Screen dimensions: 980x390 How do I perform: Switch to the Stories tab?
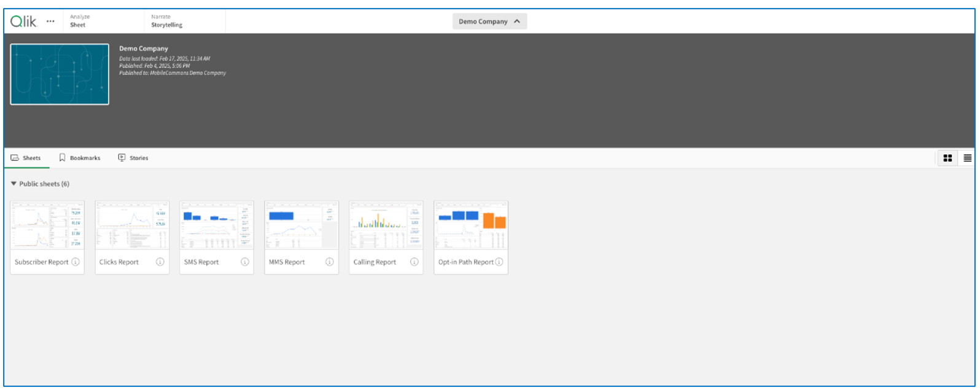tap(133, 158)
